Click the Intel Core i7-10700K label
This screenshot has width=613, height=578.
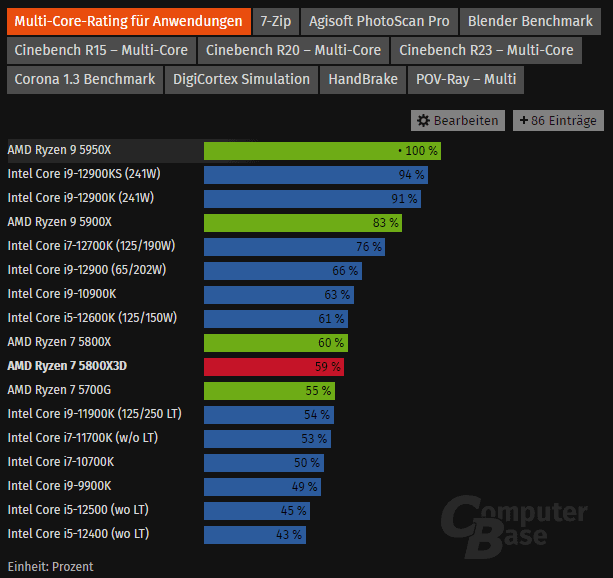coord(61,462)
